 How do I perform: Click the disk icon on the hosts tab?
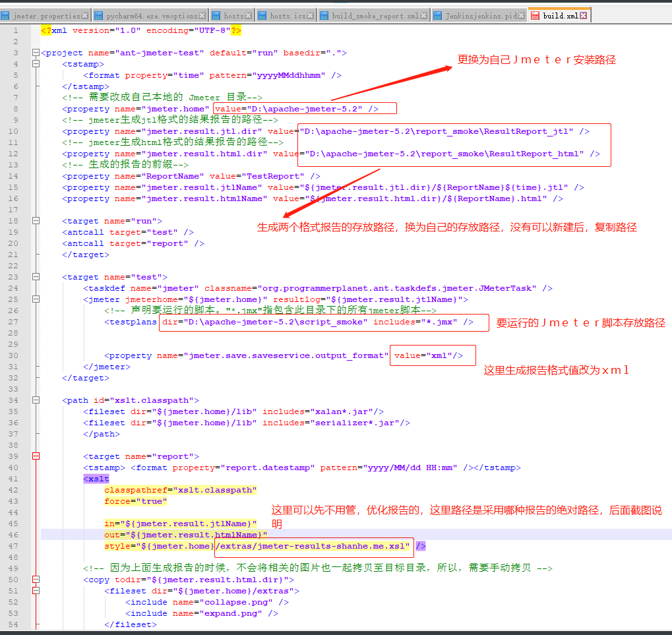(216, 16)
